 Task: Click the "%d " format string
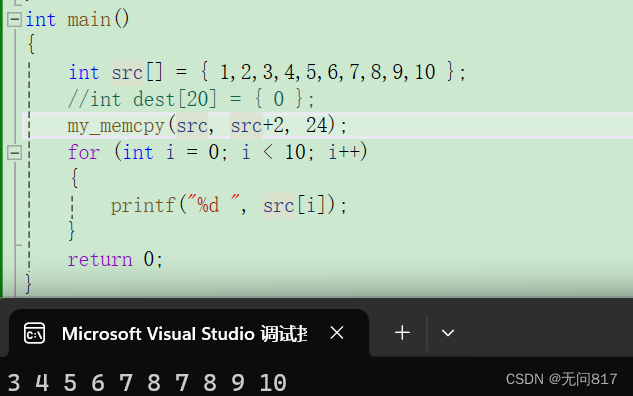213,204
